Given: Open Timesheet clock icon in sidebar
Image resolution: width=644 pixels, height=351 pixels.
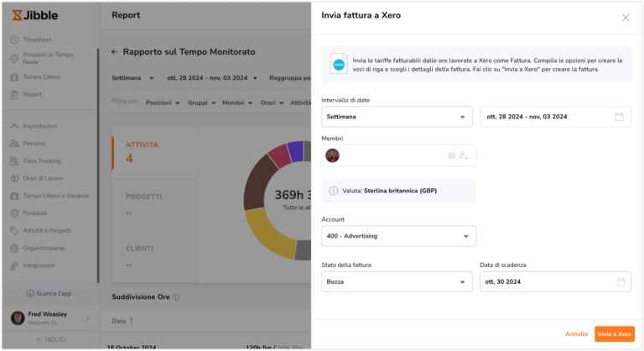Looking at the screenshot, I should 14,40.
